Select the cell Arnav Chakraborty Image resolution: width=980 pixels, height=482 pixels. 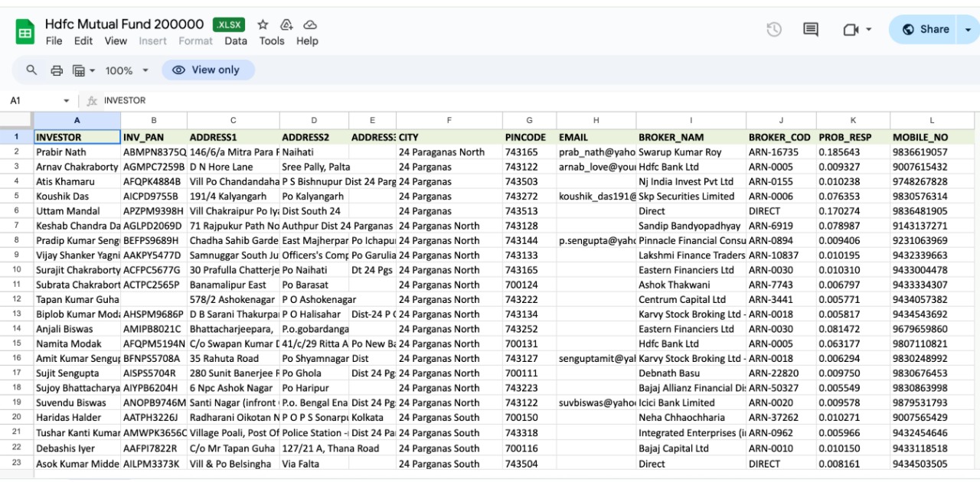(77, 167)
